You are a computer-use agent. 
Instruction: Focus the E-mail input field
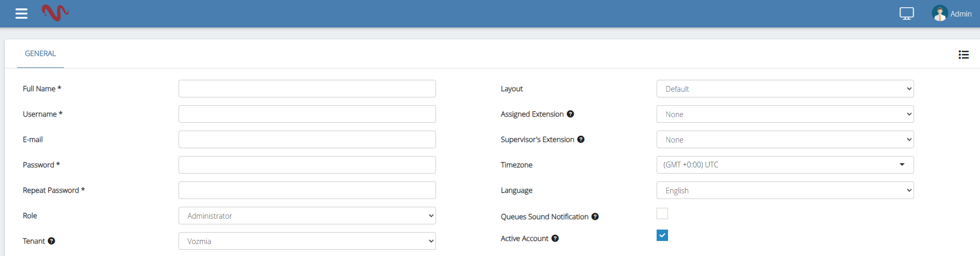pos(307,139)
